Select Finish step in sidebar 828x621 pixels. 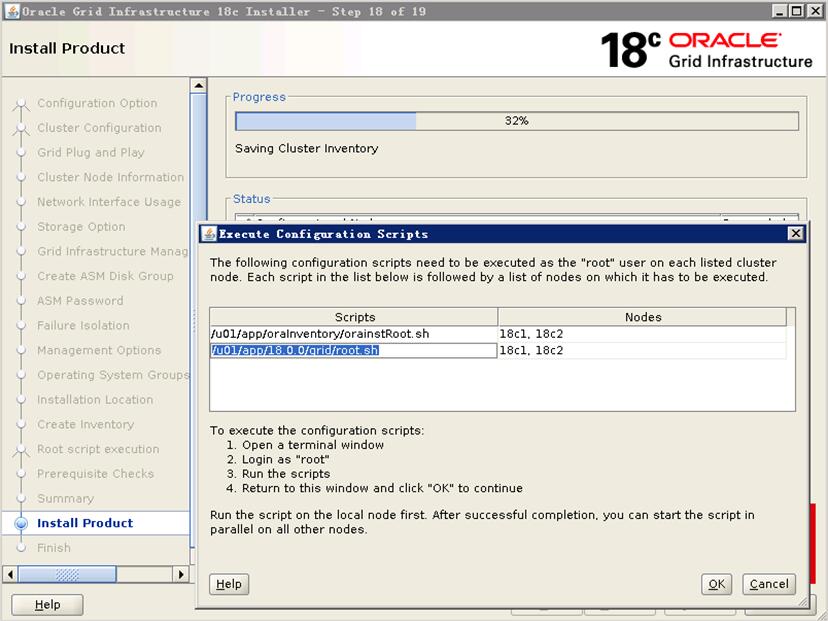[x=54, y=548]
